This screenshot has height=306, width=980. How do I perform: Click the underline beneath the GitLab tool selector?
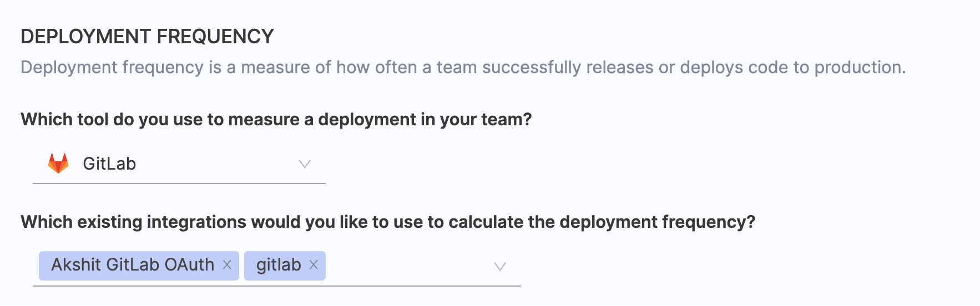[179, 183]
